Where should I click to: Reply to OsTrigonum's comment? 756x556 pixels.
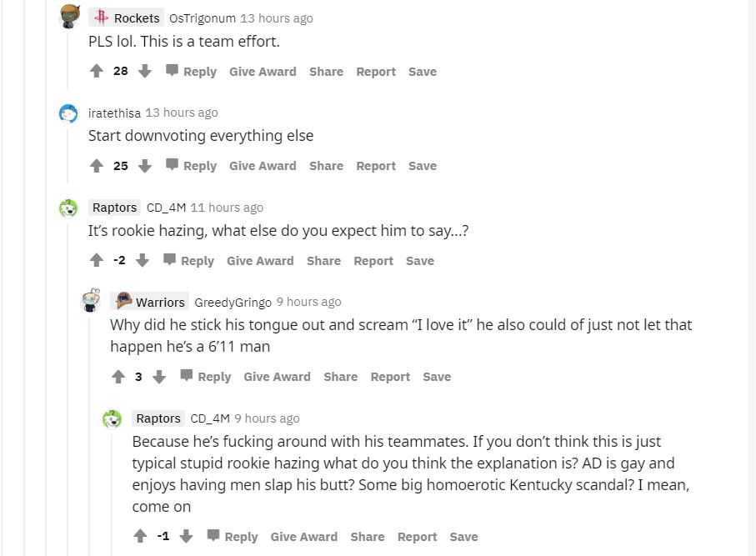pos(191,72)
